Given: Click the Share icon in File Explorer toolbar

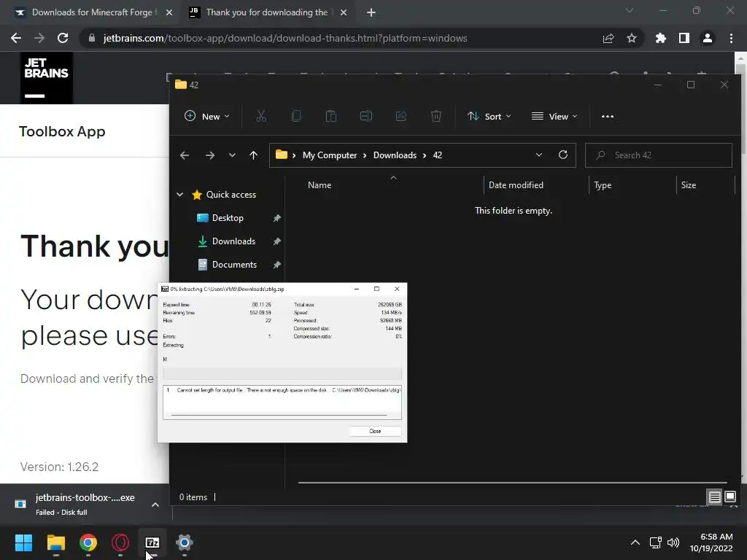Looking at the screenshot, I should (x=401, y=116).
